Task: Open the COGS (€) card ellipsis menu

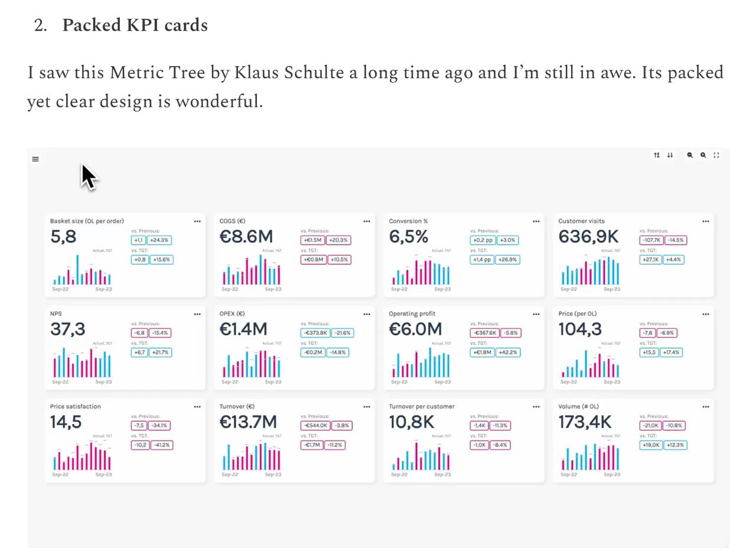Action: coord(367,221)
